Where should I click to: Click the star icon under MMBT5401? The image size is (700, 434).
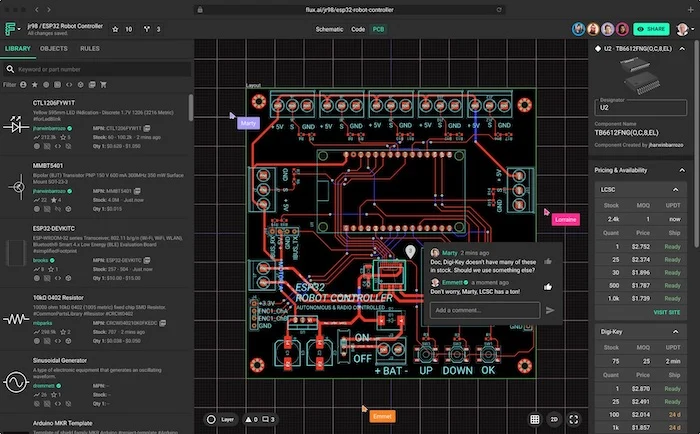[x=53, y=200]
